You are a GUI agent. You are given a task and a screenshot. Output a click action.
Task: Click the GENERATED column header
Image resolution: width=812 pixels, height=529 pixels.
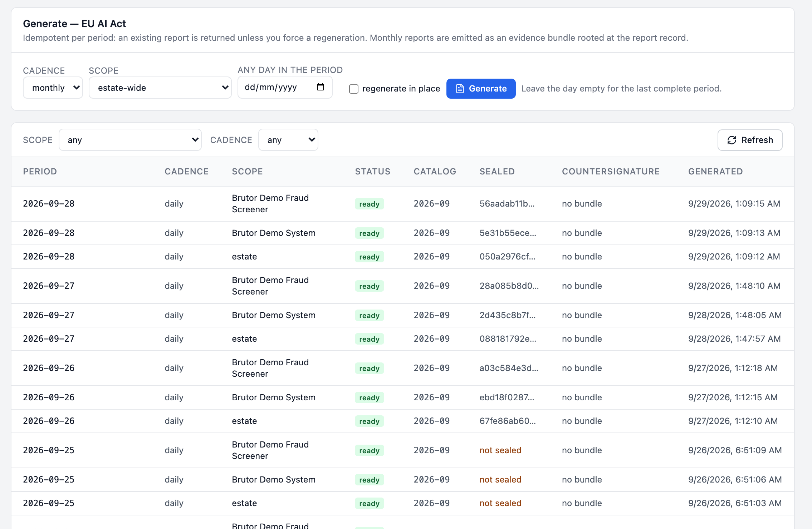(716, 172)
